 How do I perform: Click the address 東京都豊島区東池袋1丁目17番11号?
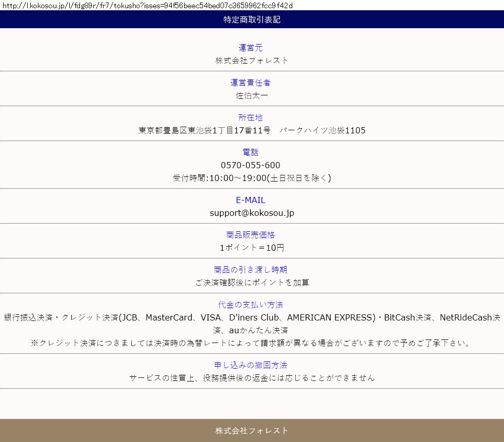coord(205,130)
